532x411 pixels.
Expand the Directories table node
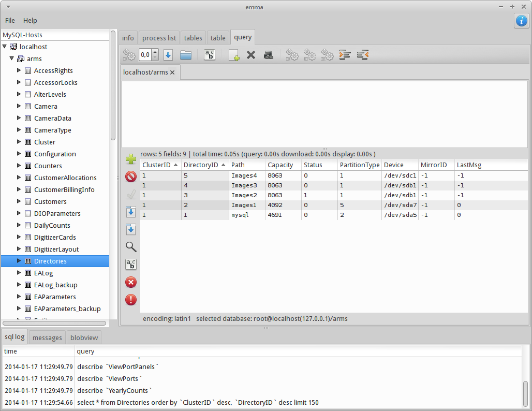pyautogui.click(x=19, y=261)
